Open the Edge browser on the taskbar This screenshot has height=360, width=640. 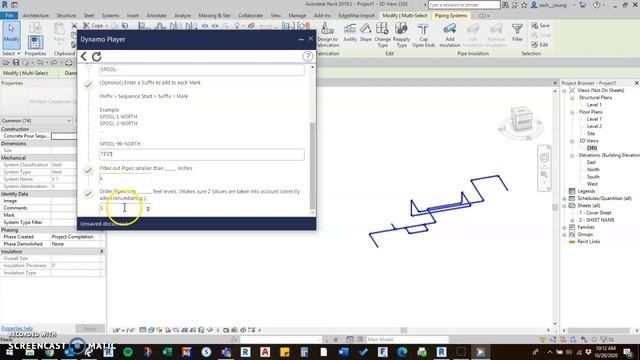tap(402, 351)
